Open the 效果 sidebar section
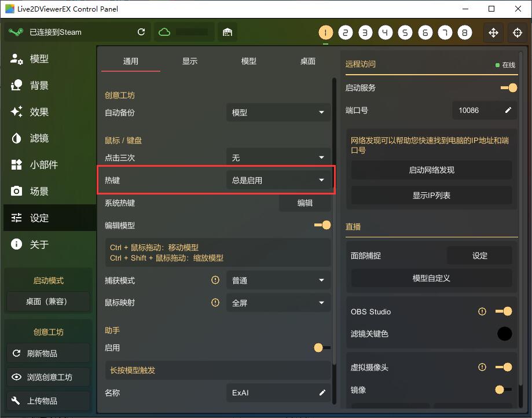Screen dimensions: 532x418 50,112
